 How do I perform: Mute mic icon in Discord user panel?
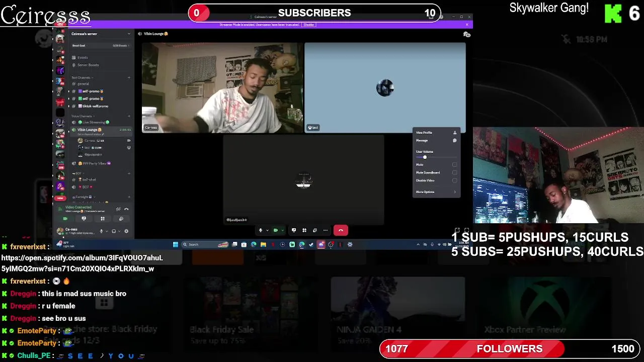pos(101,231)
